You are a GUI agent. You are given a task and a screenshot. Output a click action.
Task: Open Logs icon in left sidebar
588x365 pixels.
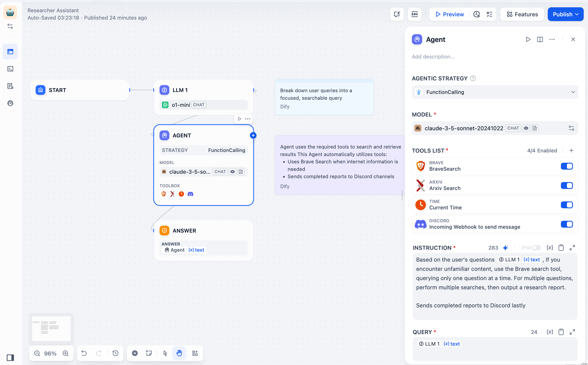point(10,86)
